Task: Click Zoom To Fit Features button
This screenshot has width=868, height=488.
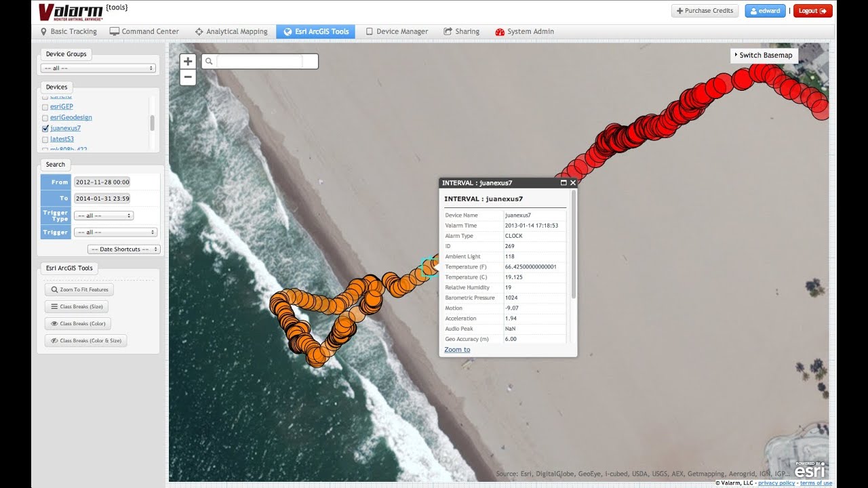Action: pyautogui.click(x=79, y=289)
